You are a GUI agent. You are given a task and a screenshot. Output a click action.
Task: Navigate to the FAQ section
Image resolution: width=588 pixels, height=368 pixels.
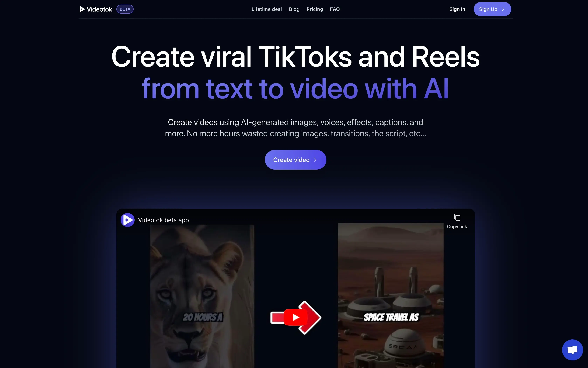click(x=335, y=9)
